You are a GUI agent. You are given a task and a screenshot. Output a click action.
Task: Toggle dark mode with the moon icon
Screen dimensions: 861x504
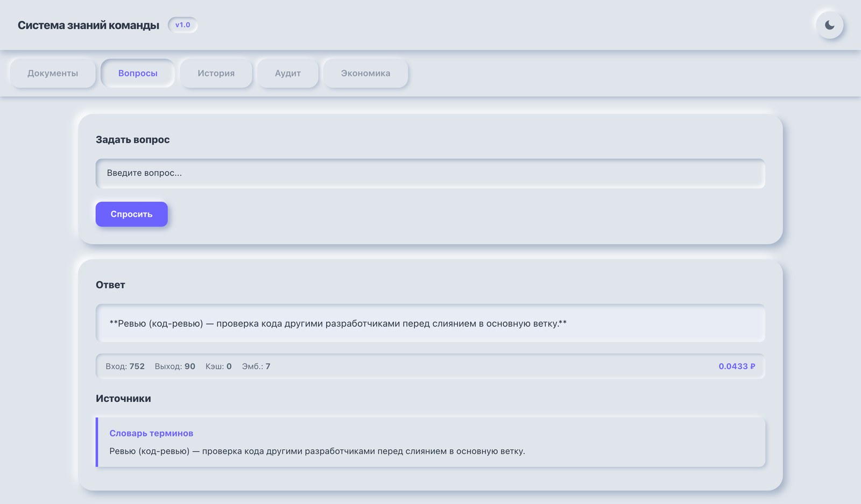click(830, 25)
